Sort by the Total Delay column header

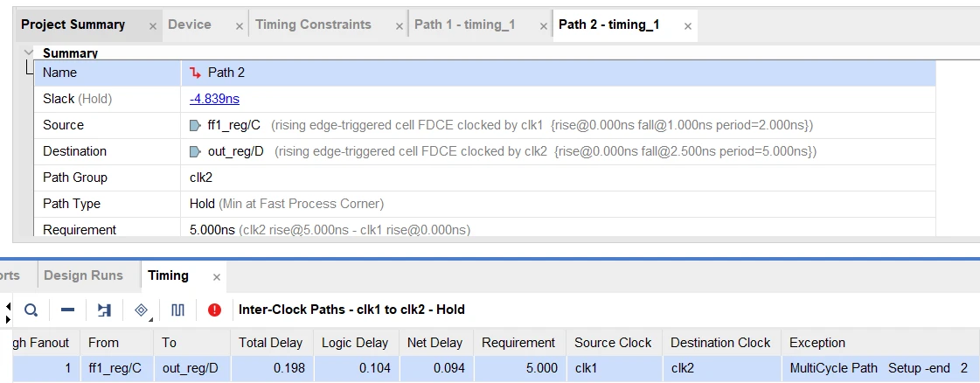pos(269,343)
